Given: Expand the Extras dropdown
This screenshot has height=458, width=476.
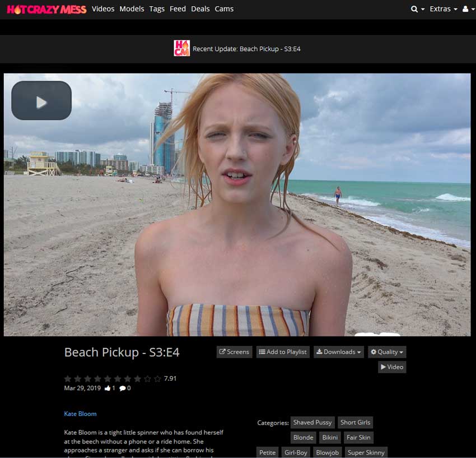Looking at the screenshot, I should tap(443, 9).
